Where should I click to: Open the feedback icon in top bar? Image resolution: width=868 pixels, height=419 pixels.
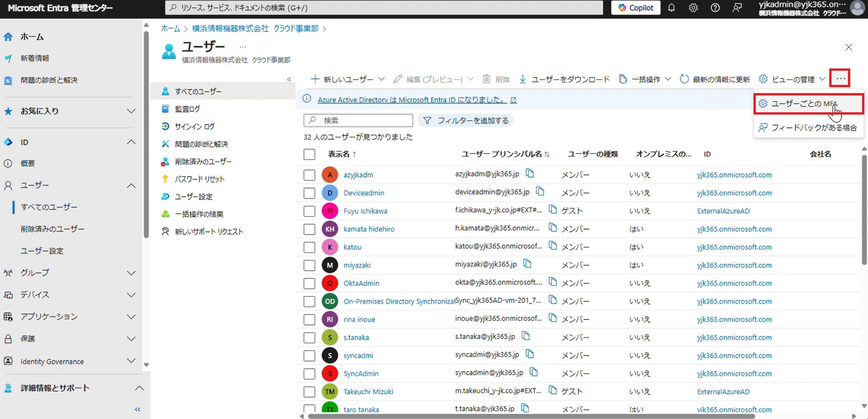tap(737, 8)
